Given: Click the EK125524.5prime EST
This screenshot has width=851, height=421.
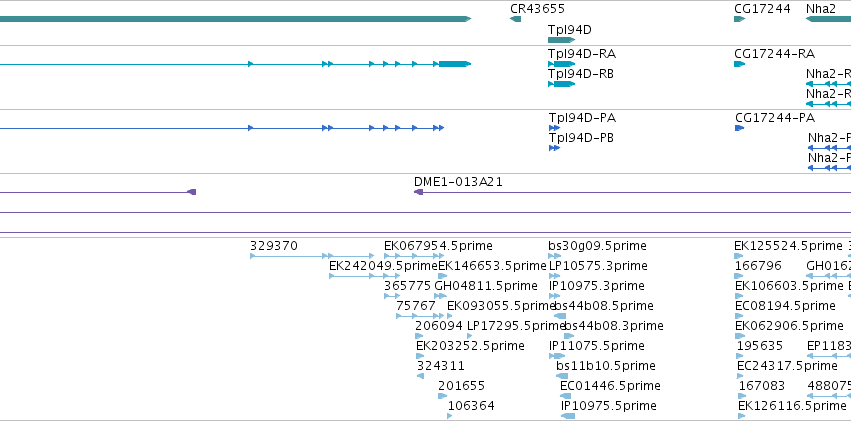Looking at the screenshot, I should coord(739,256).
